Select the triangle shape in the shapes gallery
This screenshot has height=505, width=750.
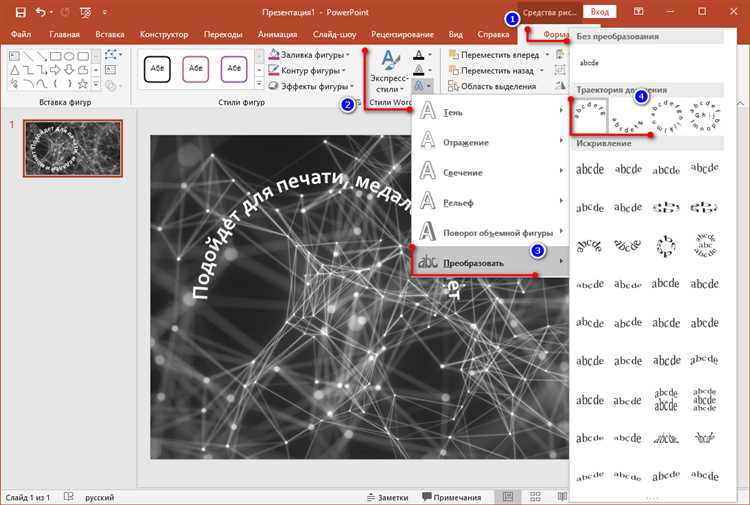point(14,70)
